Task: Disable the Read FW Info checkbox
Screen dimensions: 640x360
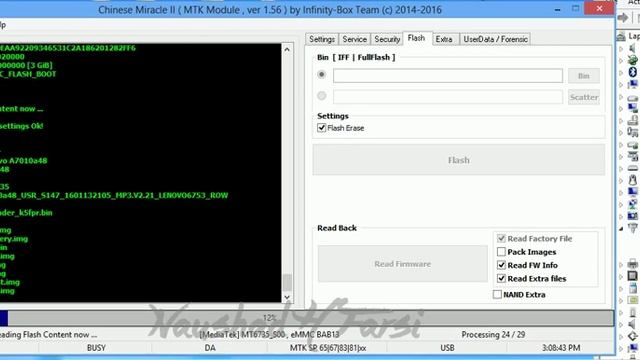Action: (x=501, y=265)
